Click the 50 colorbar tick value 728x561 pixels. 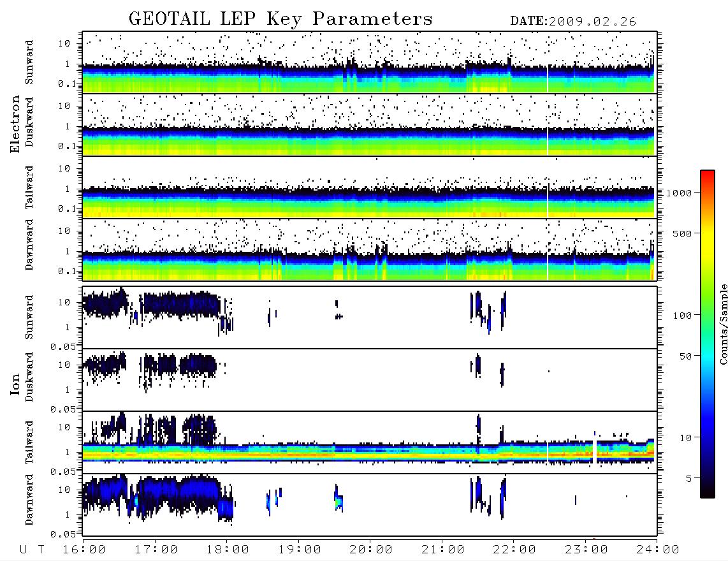pyautogui.click(x=685, y=356)
